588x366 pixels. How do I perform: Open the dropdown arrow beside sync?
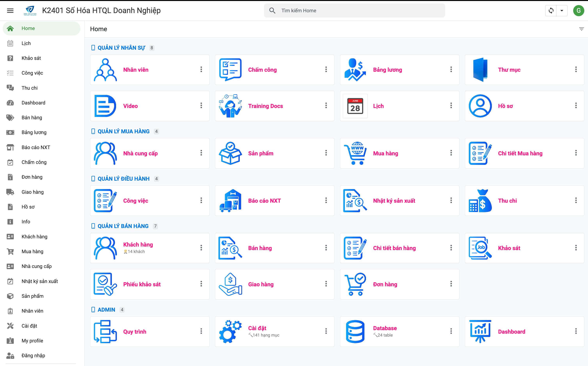(x=562, y=10)
